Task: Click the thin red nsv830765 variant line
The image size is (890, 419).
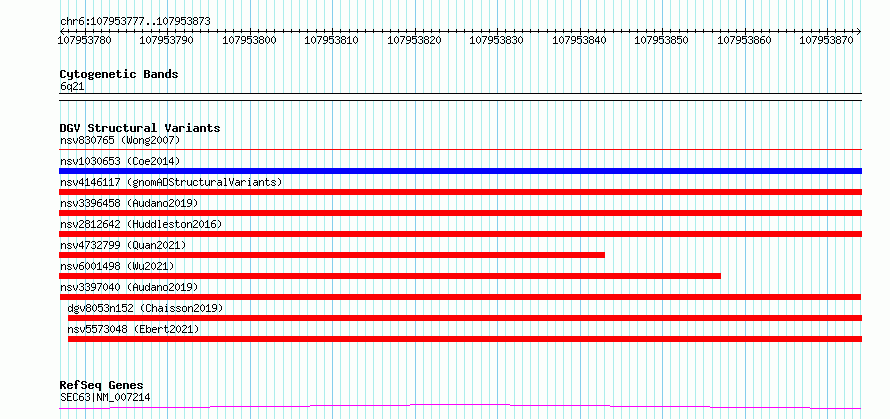Action: pos(460,150)
